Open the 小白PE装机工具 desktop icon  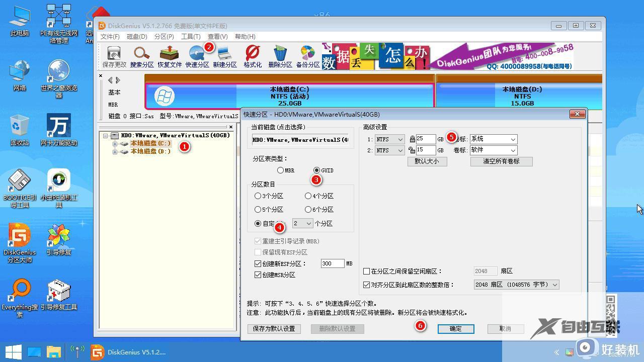(59, 189)
